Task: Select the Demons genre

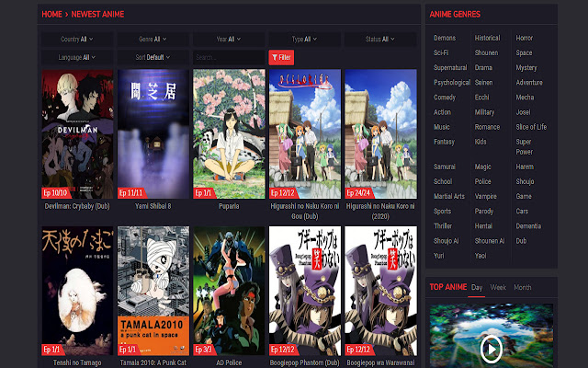Action: click(x=445, y=38)
